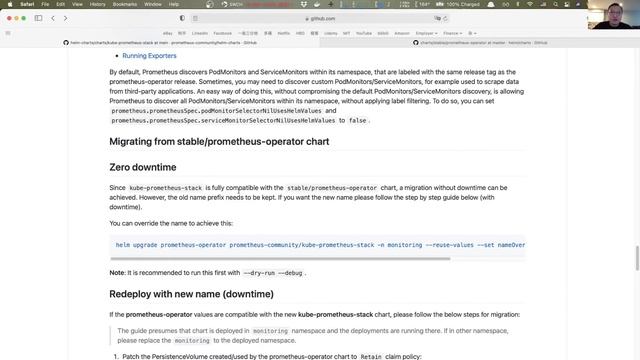Click the GitHub favicon on the prometheus-operator tab
This screenshot has height=360, width=640.
pos(416,42)
